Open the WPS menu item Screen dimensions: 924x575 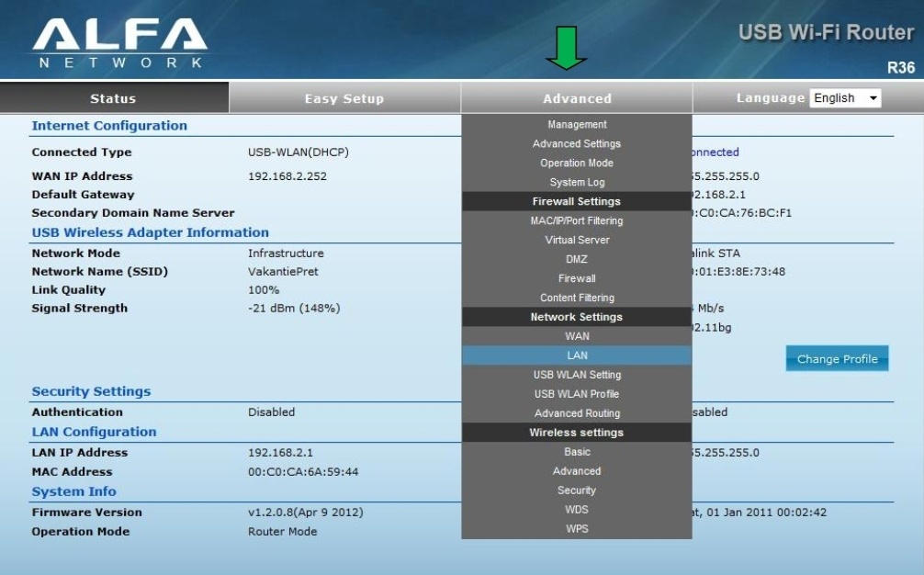[x=577, y=528]
